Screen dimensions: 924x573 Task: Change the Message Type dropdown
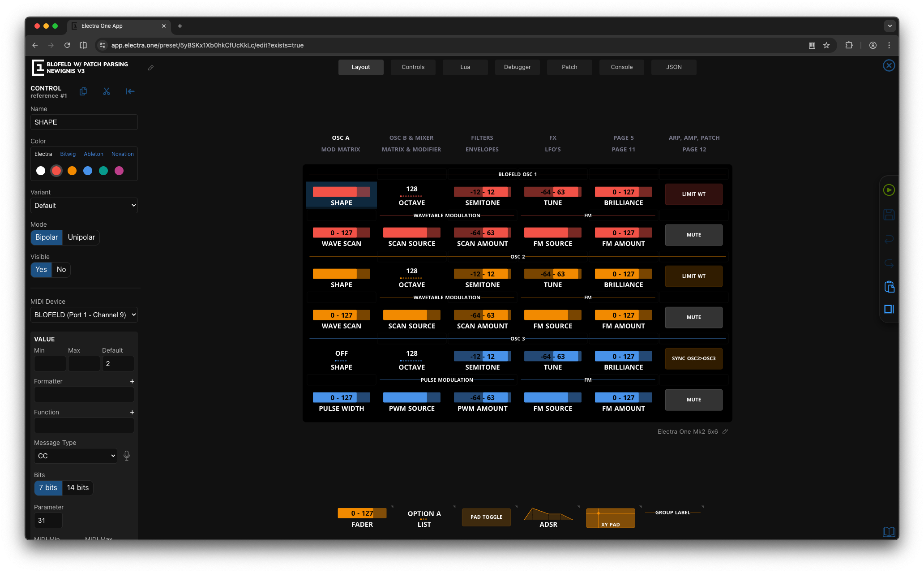point(75,456)
